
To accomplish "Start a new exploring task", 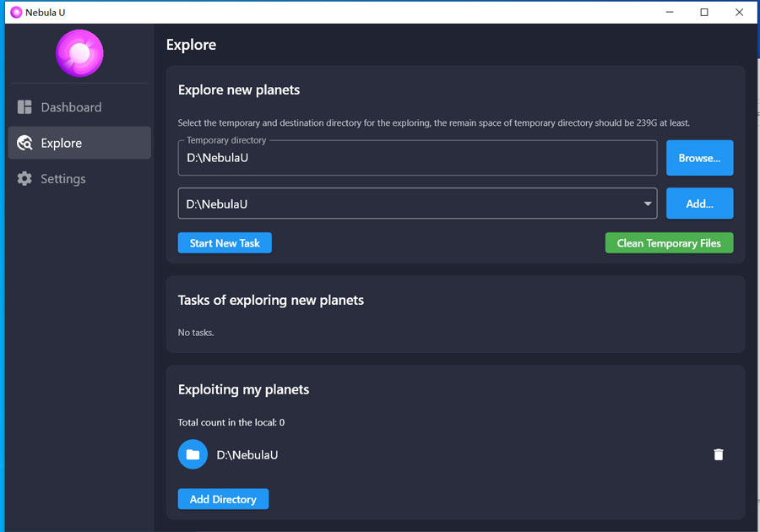I will [225, 243].
